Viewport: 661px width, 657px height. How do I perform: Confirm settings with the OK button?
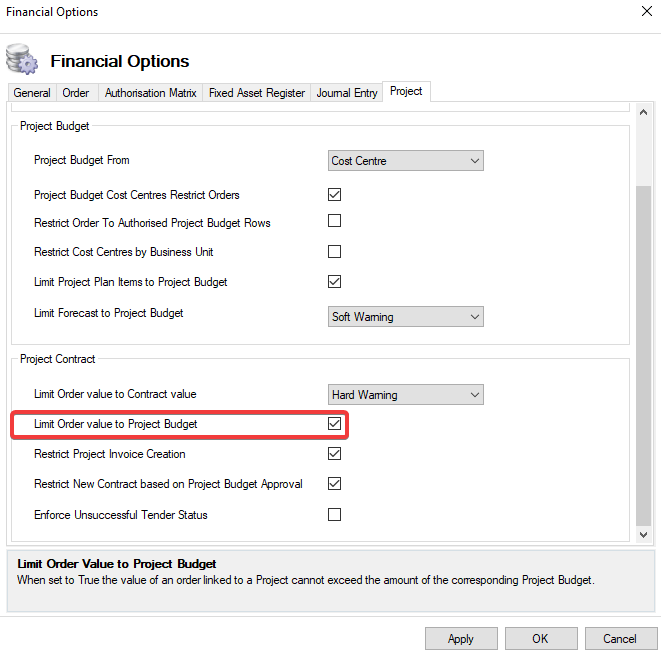tap(540, 639)
